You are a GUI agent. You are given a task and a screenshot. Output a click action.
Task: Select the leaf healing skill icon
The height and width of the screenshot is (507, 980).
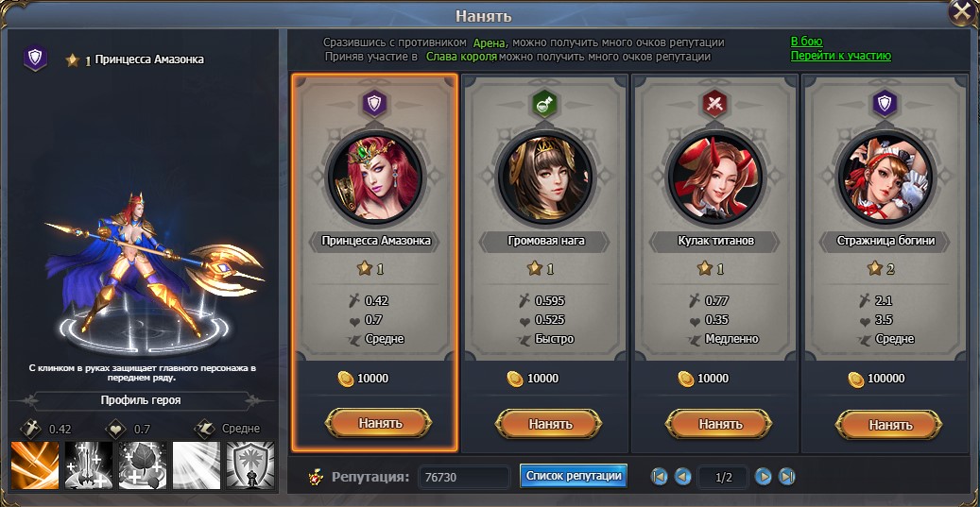click(x=143, y=465)
